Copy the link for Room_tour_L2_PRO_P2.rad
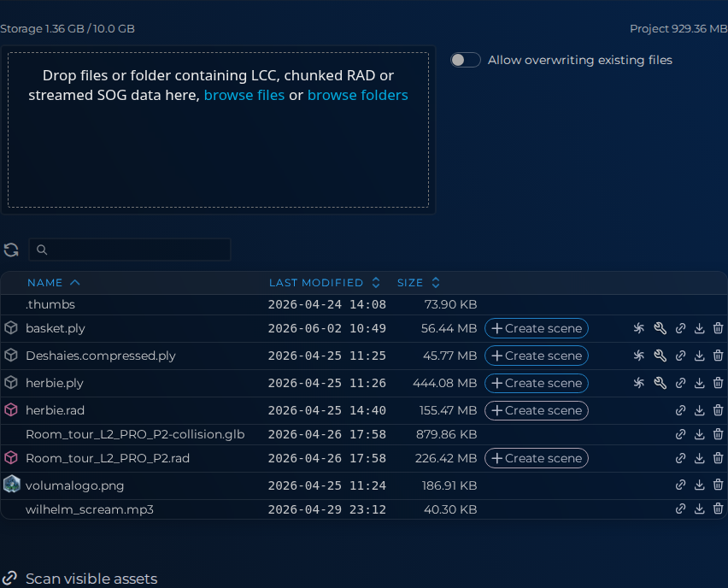Viewport: 728px width, 588px height. (x=681, y=458)
